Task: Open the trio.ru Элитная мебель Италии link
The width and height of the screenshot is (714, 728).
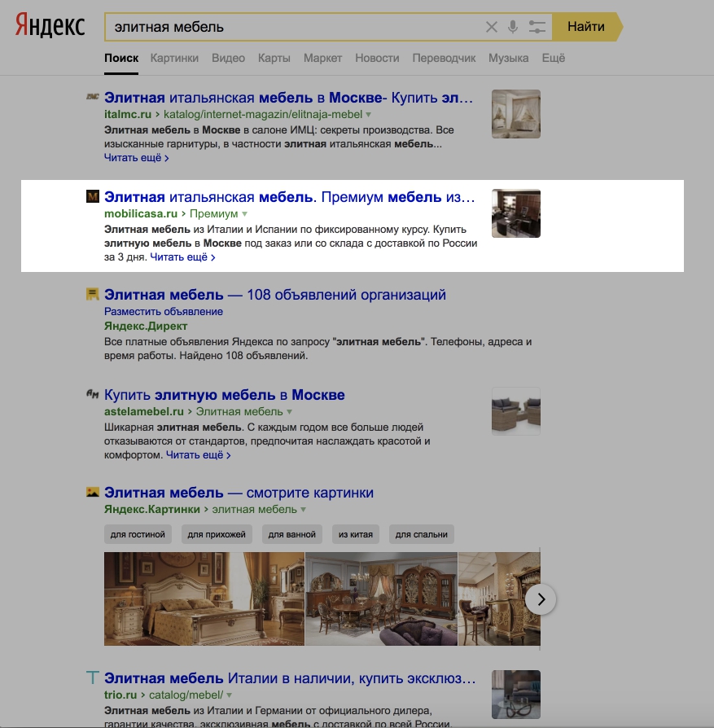Action: click(x=290, y=678)
